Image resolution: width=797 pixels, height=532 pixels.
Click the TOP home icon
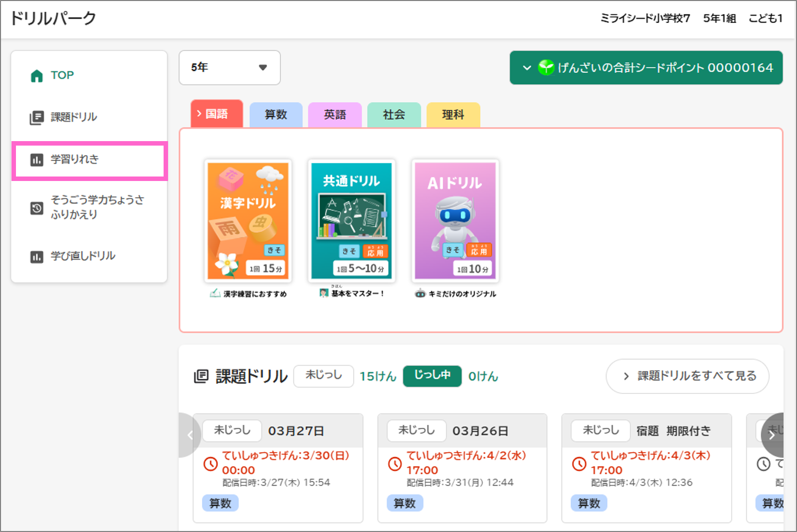pos(37,76)
